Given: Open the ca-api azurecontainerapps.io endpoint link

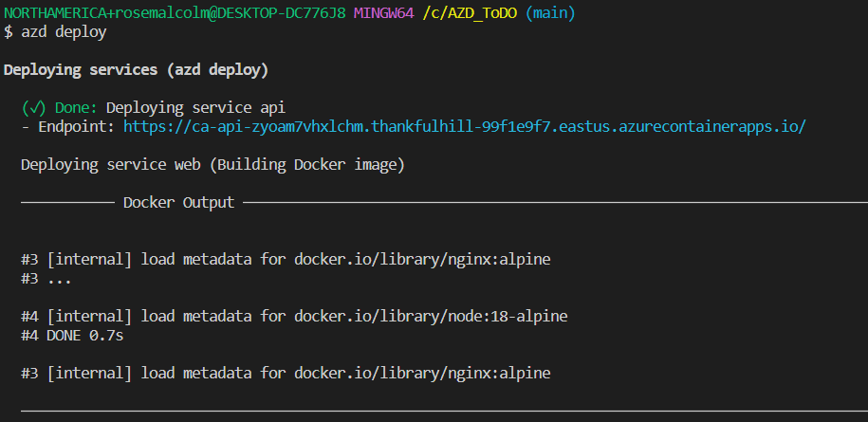Looking at the screenshot, I should click(x=465, y=127).
